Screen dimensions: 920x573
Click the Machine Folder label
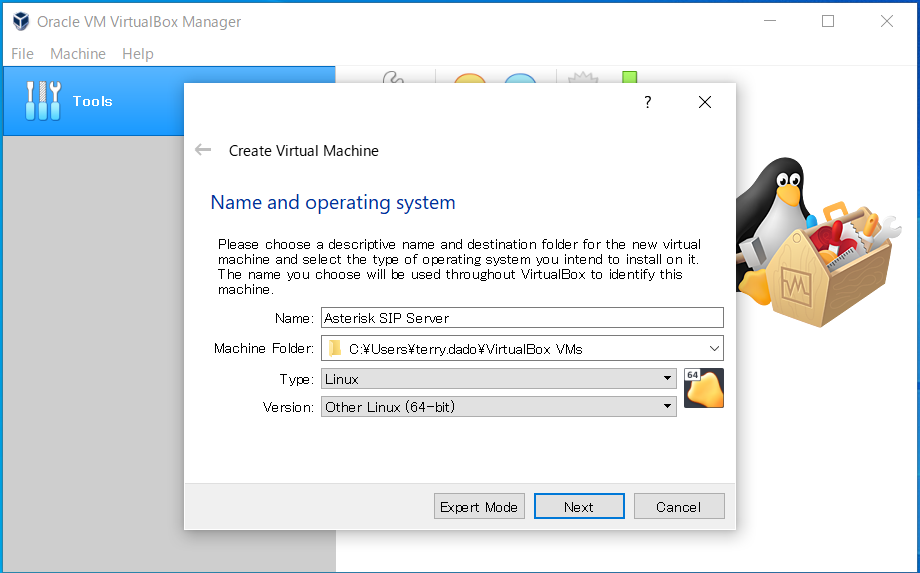[x=264, y=348]
